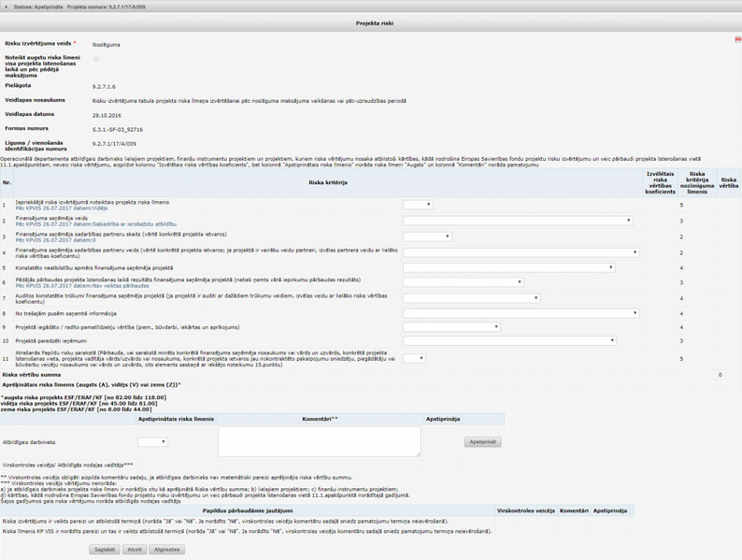Open dropdown for cooperation partner type row 4
Viewport: 742px width, 560px height.
tap(521, 252)
